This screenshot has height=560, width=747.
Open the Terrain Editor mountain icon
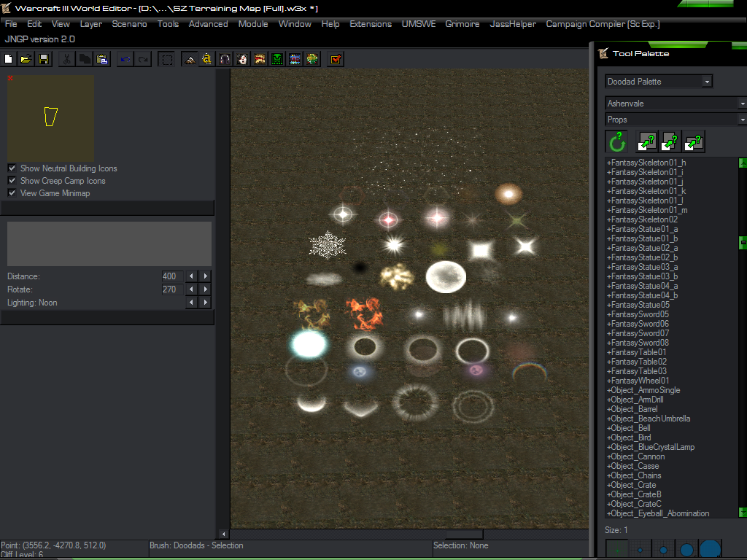[x=190, y=59]
